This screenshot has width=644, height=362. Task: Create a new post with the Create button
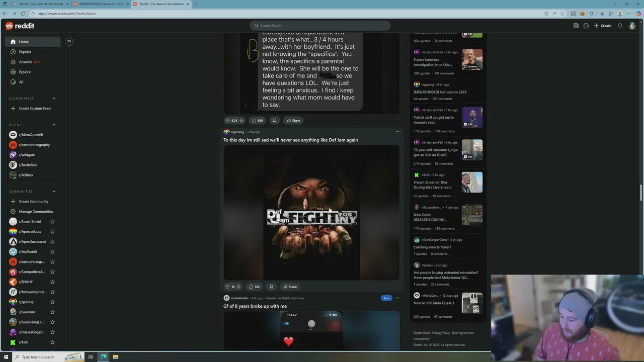tap(603, 26)
